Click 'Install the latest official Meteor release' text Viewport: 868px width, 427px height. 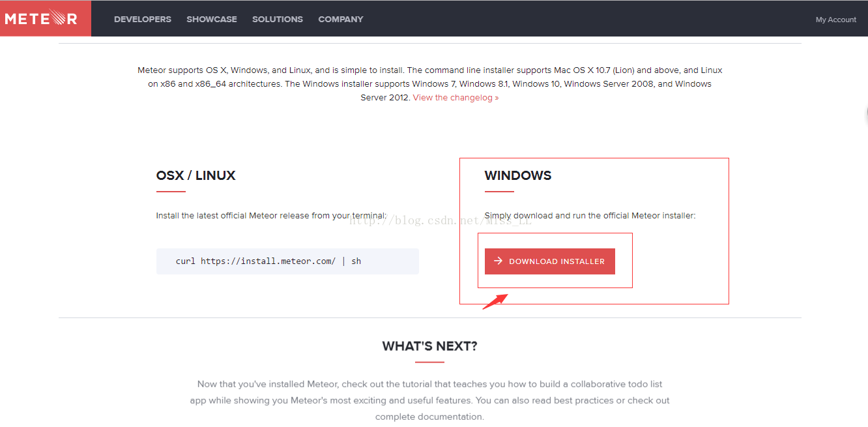click(272, 216)
